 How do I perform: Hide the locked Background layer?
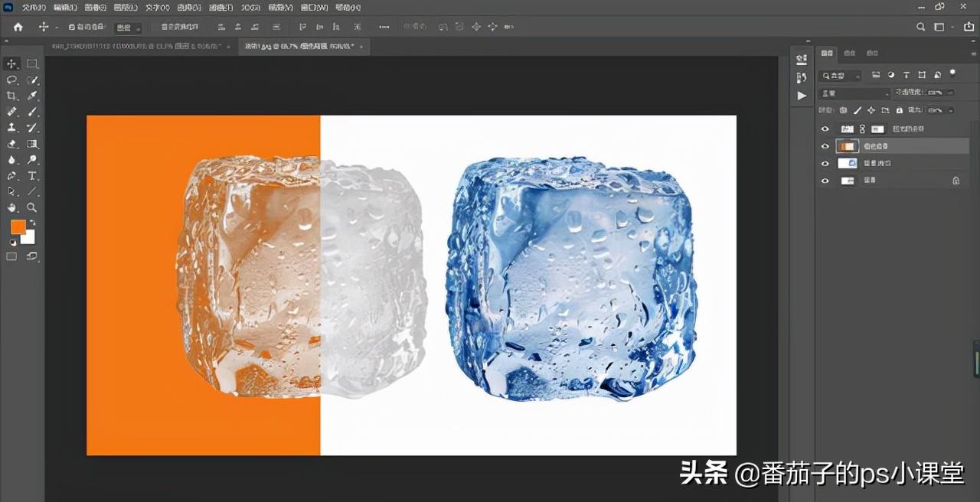click(x=825, y=180)
